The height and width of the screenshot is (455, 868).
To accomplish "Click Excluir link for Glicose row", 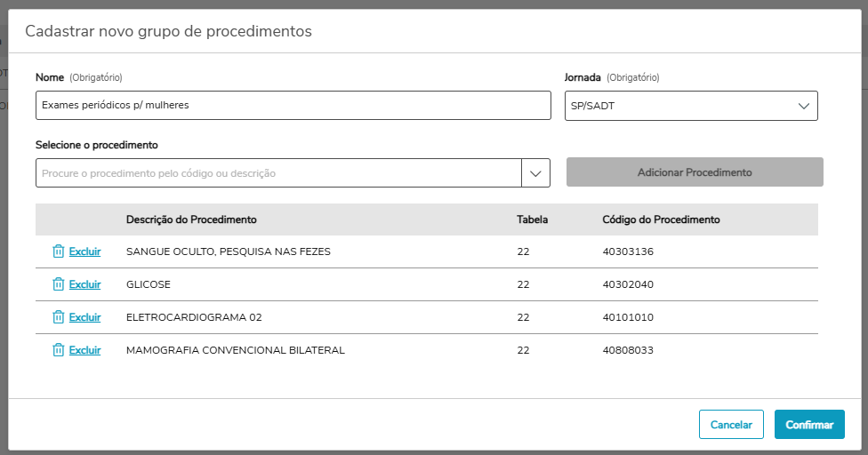I will pos(84,284).
